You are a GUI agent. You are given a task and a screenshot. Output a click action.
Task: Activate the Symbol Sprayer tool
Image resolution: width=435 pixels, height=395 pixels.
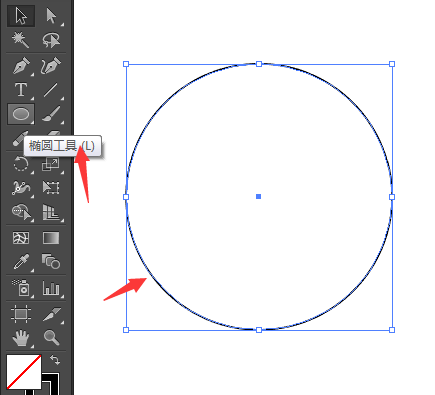coord(21,288)
